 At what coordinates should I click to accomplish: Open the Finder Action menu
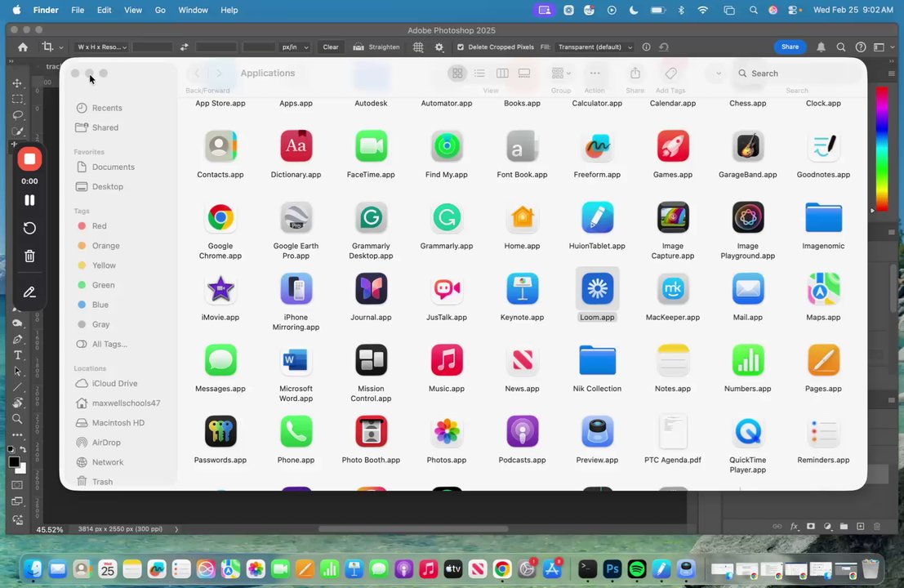tap(595, 73)
